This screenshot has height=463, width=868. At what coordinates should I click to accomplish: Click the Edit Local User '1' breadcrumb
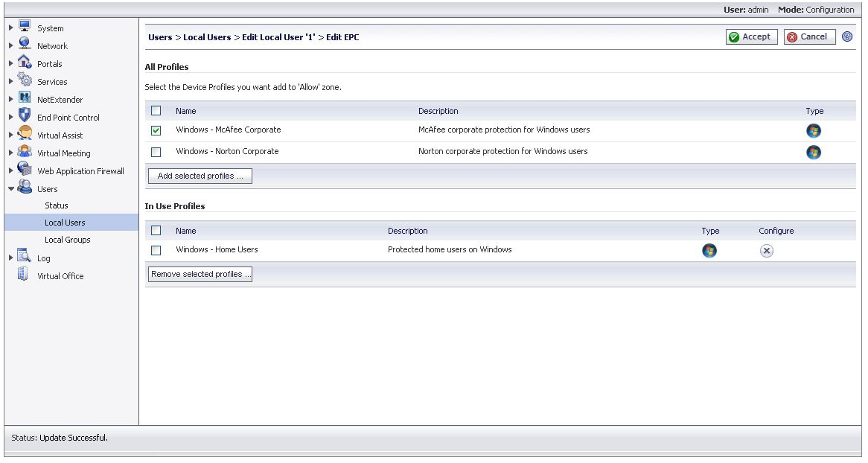(x=278, y=37)
